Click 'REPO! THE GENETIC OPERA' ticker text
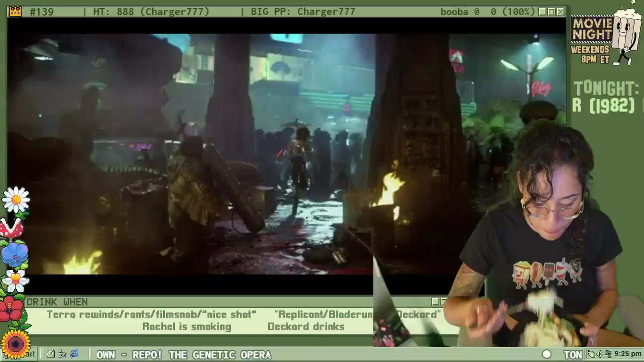This screenshot has width=644, height=362. click(x=202, y=355)
